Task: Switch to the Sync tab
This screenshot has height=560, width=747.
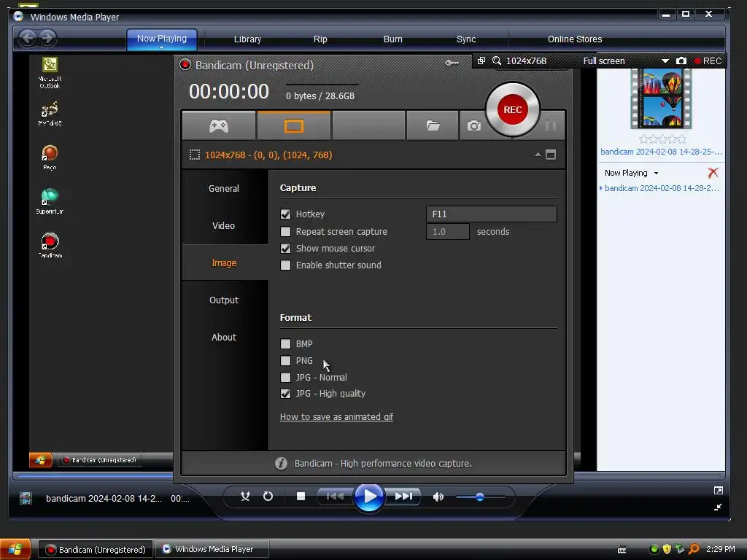Action: pos(466,39)
